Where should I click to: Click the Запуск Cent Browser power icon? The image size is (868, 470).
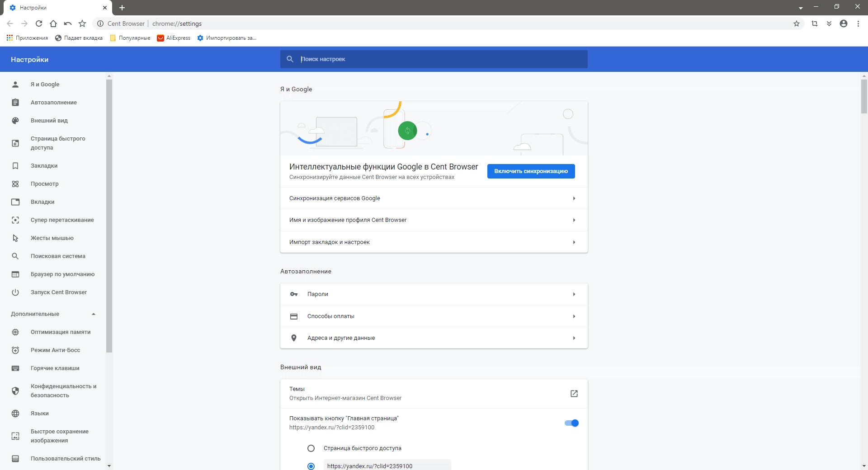[15, 292]
